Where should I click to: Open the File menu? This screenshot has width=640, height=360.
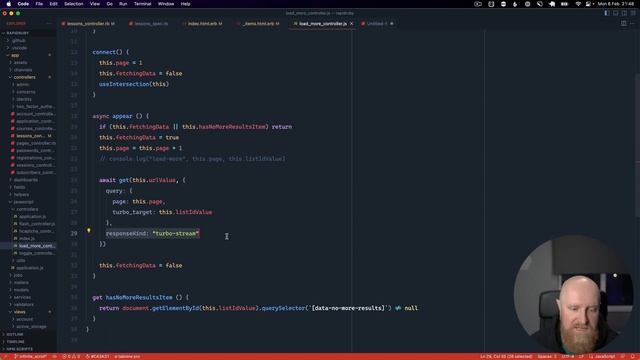39,4
